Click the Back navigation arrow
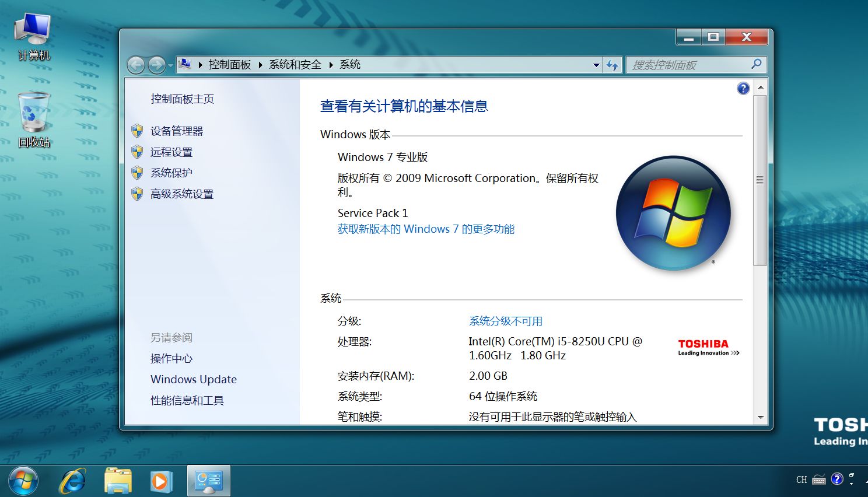Screen dimensions: 868x497 [x=136, y=65]
